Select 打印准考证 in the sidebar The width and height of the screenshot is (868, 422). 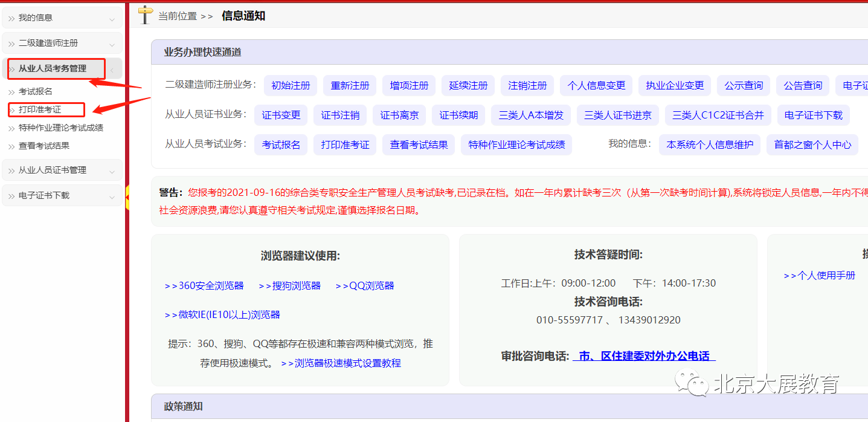pos(40,110)
